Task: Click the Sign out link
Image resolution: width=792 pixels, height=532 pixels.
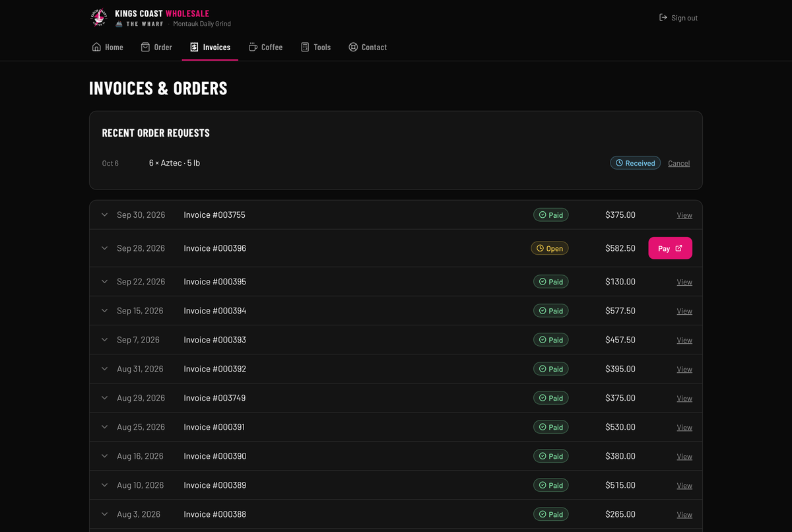Action: coord(678,18)
